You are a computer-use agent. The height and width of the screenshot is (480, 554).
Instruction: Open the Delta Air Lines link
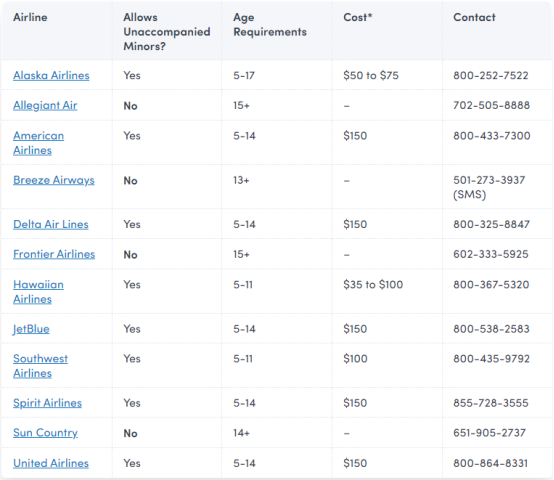click(x=51, y=224)
